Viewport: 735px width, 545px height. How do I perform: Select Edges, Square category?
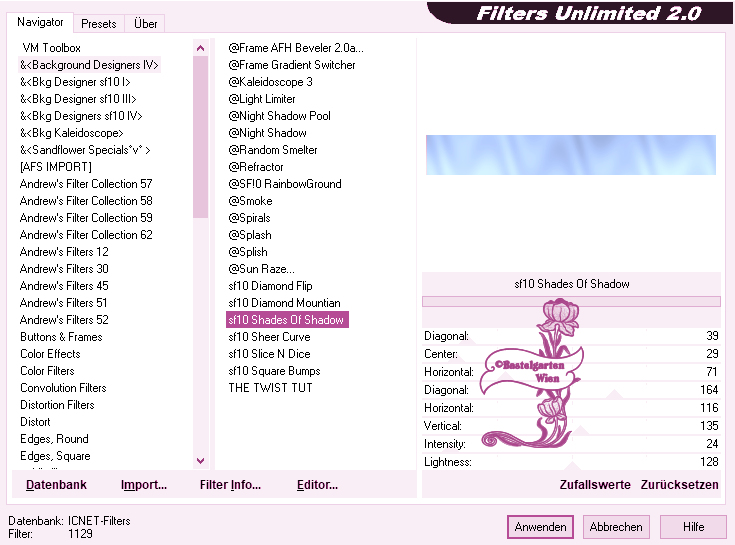[55, 456]
